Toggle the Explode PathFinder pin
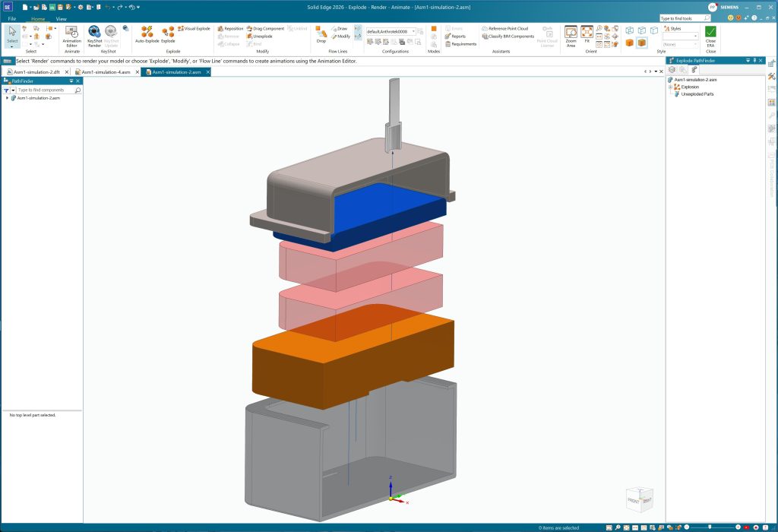This screenshot has height=532, width=778. point(754,61)
